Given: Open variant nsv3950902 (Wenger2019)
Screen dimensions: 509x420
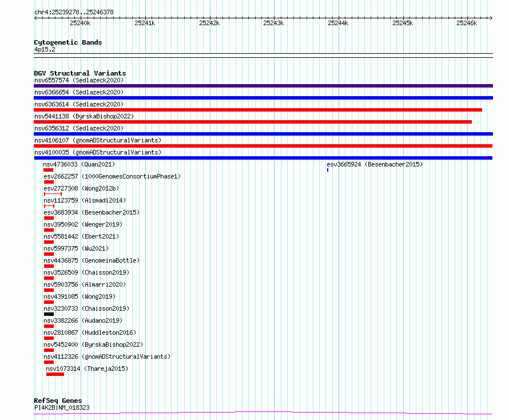Looking at the screenshot, I should tap(83, 224).
